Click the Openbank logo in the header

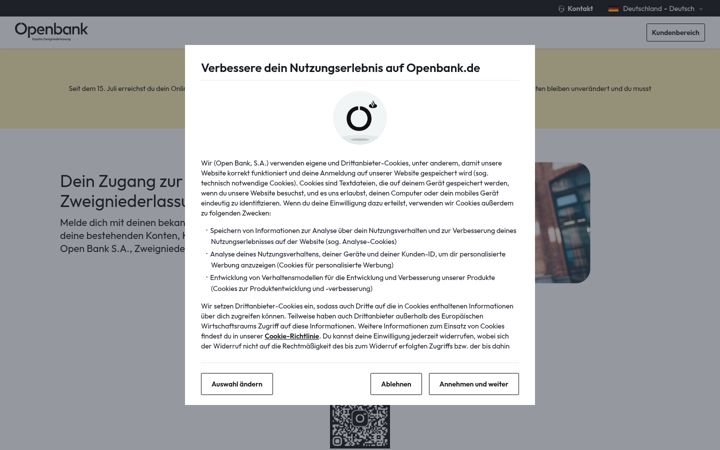(x=51, y=31)
